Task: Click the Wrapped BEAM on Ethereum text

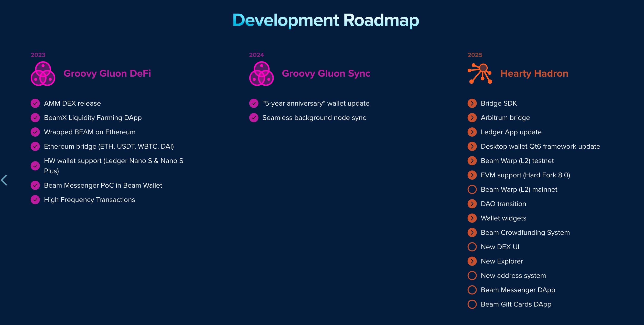Action: [90, 132]
